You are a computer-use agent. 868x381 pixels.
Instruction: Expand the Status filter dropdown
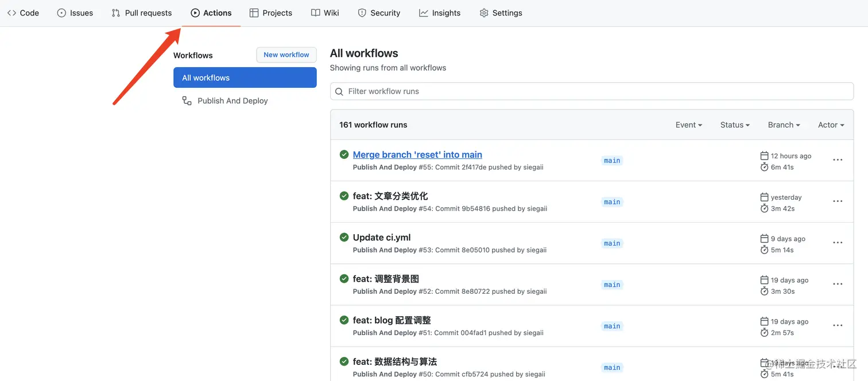coord(735,125)
